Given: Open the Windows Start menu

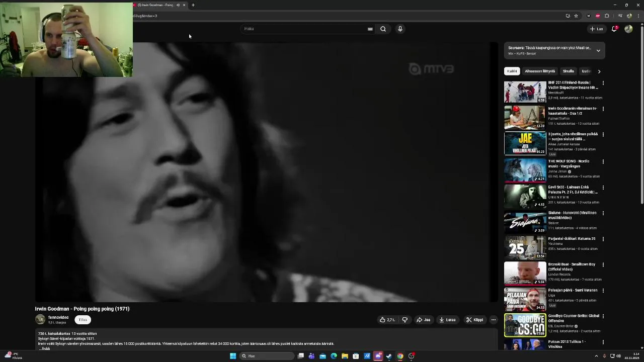Looking at the screenshot, I should (233, 356).
